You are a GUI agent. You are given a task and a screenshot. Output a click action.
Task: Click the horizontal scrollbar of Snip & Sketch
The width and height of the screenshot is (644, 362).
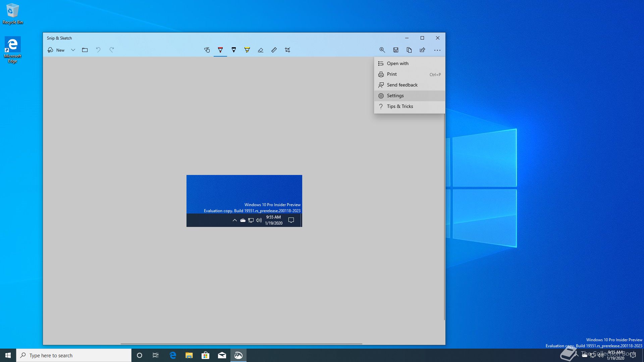click(241, 344)
